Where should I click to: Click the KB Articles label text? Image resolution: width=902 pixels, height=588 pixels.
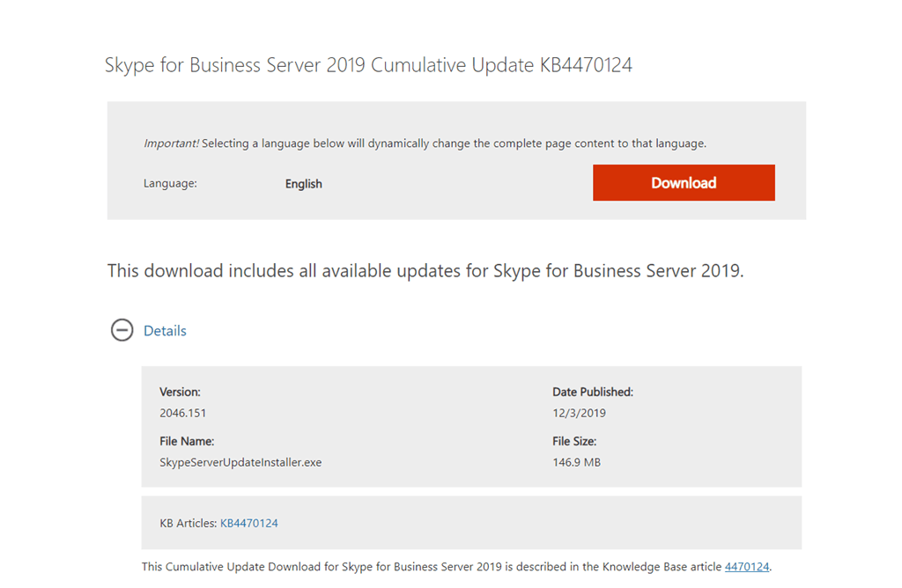(x=188, y=523)
